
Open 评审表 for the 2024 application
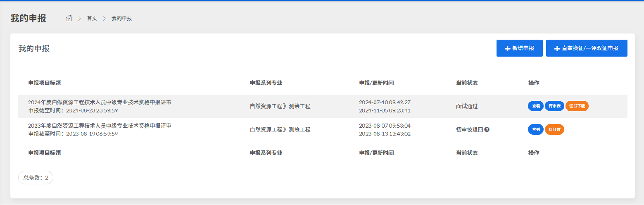[x=554, y=106]
